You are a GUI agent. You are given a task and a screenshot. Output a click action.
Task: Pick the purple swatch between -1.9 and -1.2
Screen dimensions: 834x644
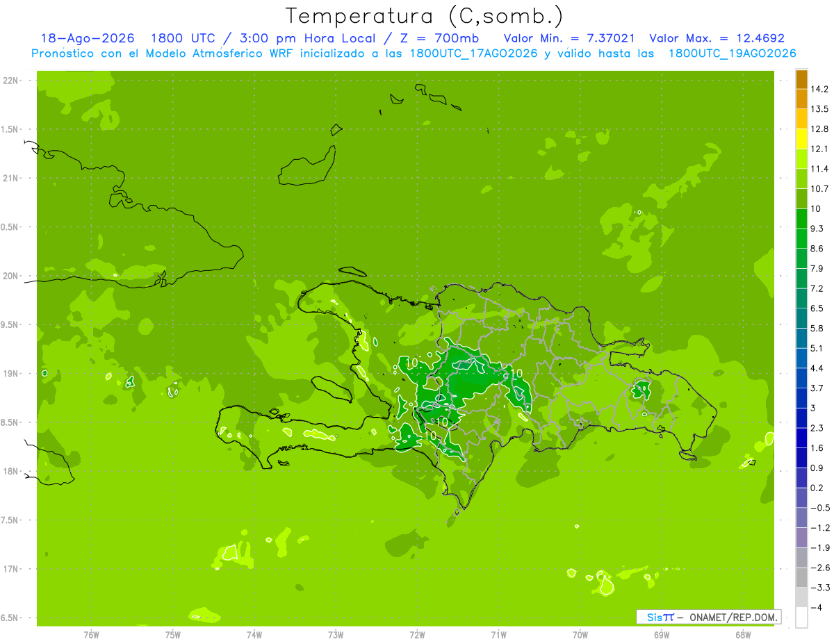tap(801, 538)
